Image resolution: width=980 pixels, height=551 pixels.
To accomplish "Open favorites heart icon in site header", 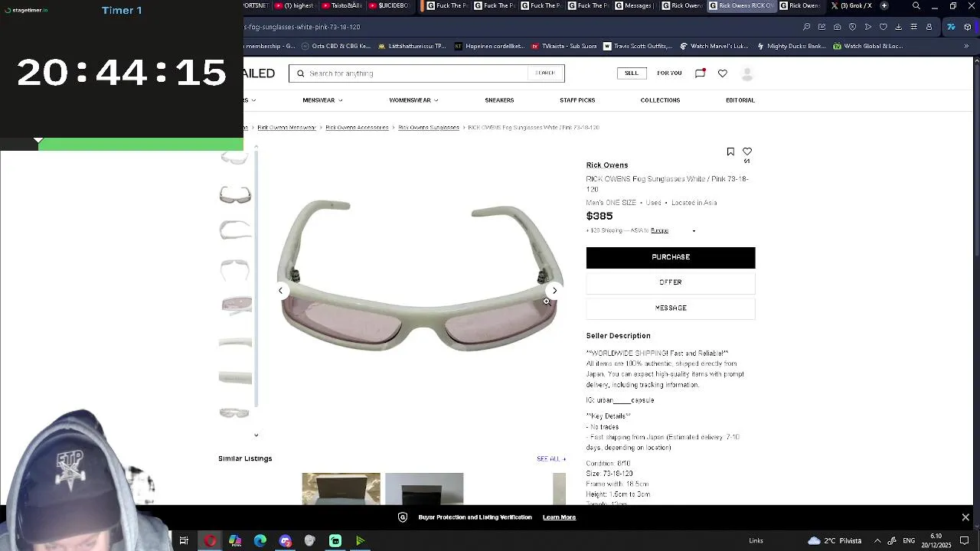I will tap(722, 73).
